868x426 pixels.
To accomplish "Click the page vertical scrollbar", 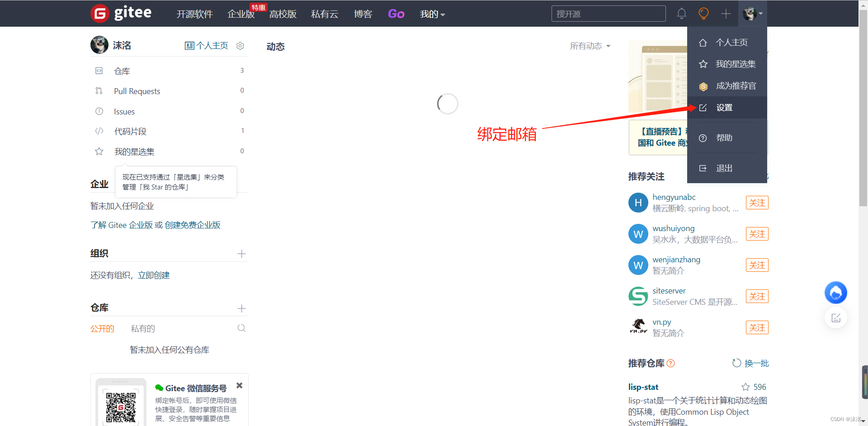I will pos(863,109).
